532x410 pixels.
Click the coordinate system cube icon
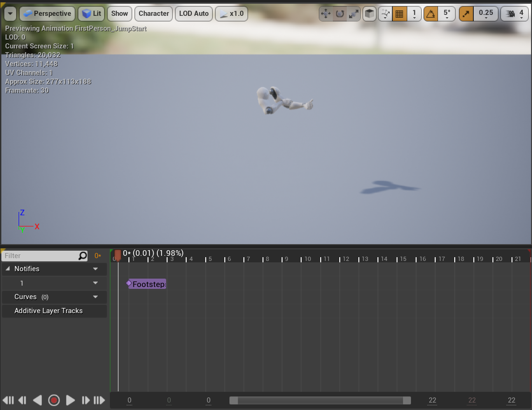(x=370, y=14)
